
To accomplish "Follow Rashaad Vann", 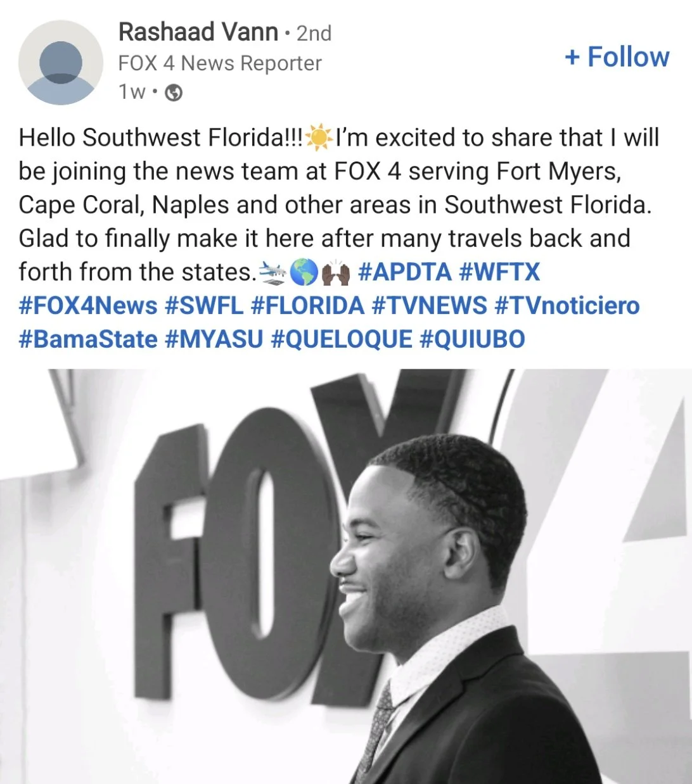I will pos(617,56).
